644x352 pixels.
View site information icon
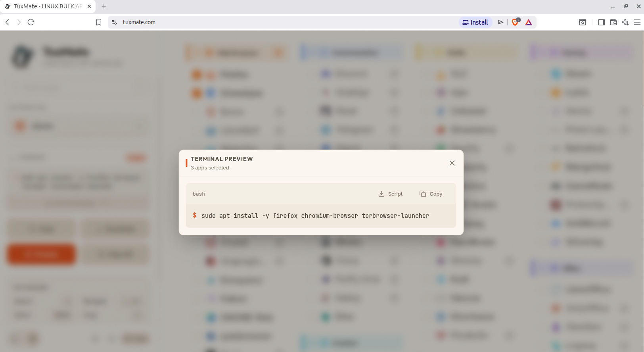(114, 22)
